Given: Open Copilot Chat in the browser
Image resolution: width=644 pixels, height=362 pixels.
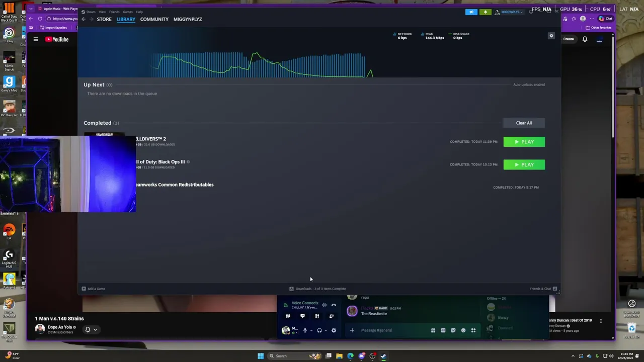Looking at the screenshot, I should 605,19.
